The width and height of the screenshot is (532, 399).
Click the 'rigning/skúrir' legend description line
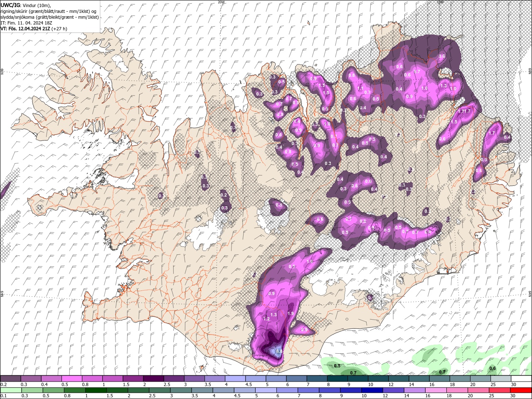tap(49, 11)
